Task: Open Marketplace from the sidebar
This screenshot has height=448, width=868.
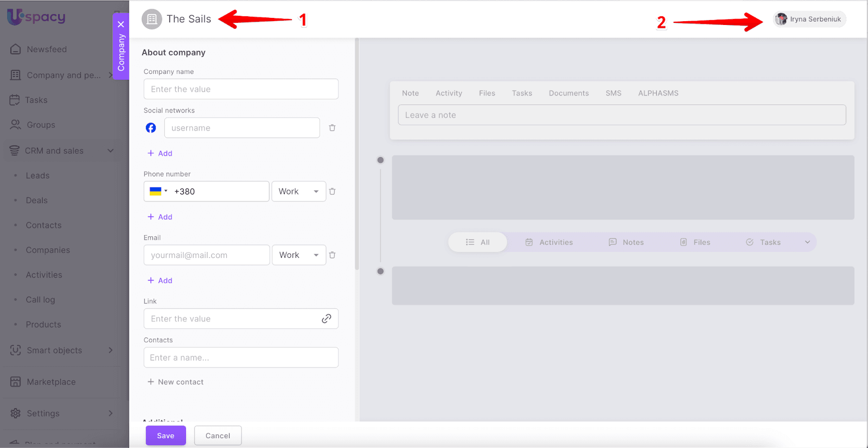Action: (x=51, y=382)
